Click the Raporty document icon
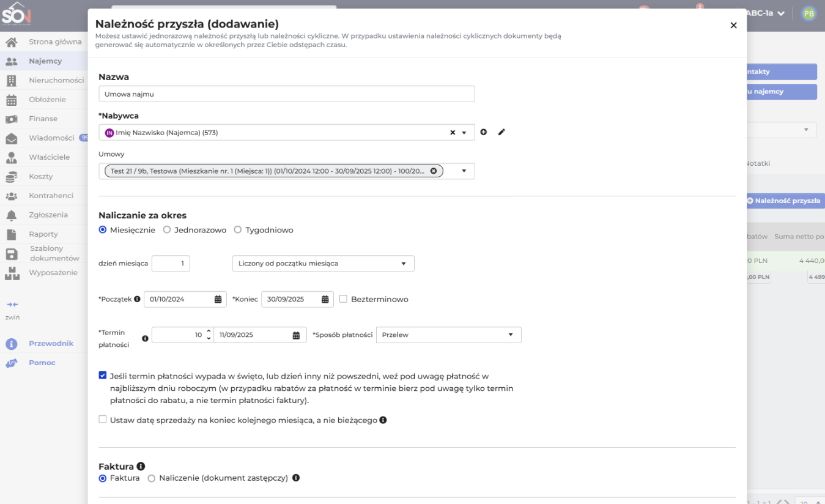825x504 pixels. pos(11,234)
